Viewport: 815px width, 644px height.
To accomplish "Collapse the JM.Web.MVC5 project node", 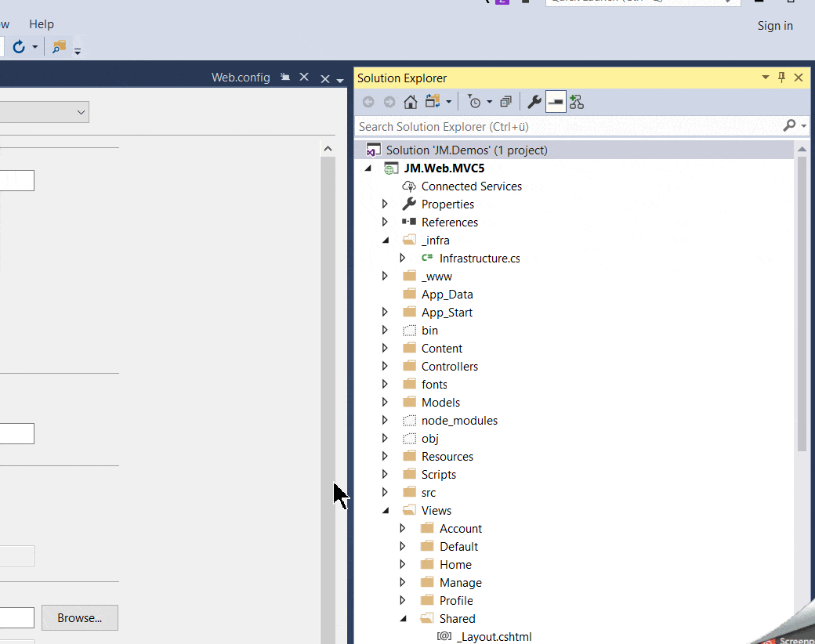I will tap(368, 168).
